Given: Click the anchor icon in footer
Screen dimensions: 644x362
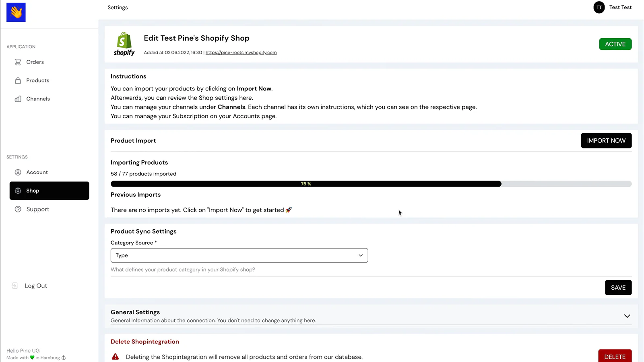Looking at the screenshot, I should (x=64, y=358).
